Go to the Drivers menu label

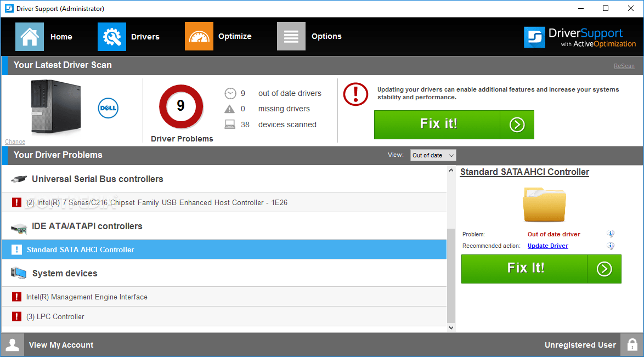point(145,37)
